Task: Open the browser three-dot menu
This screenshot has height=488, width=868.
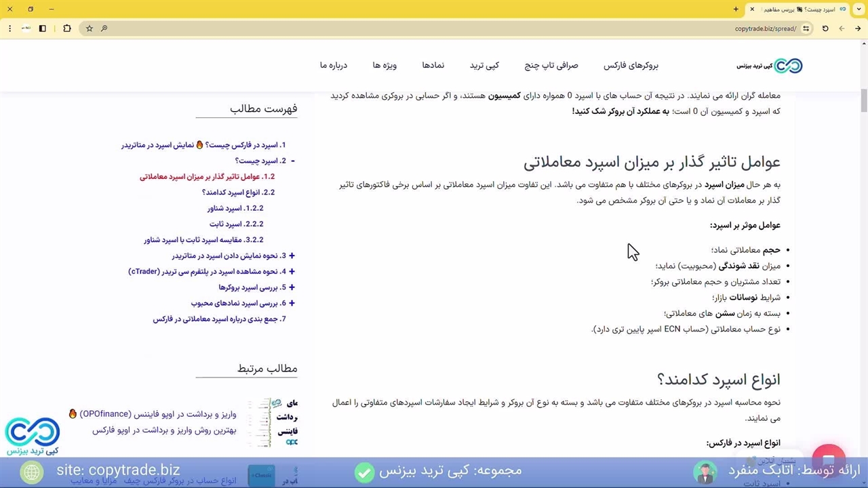Action: click(x=9, y=28)
